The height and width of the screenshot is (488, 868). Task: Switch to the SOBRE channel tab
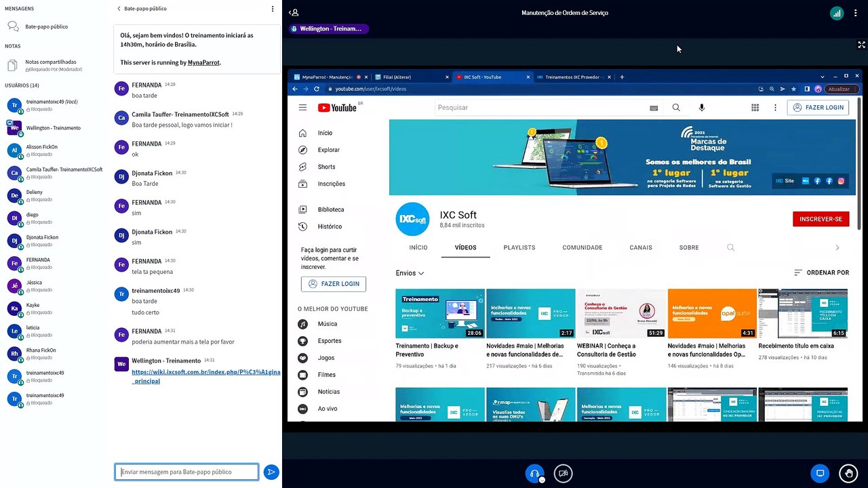[x=689, y=247]
